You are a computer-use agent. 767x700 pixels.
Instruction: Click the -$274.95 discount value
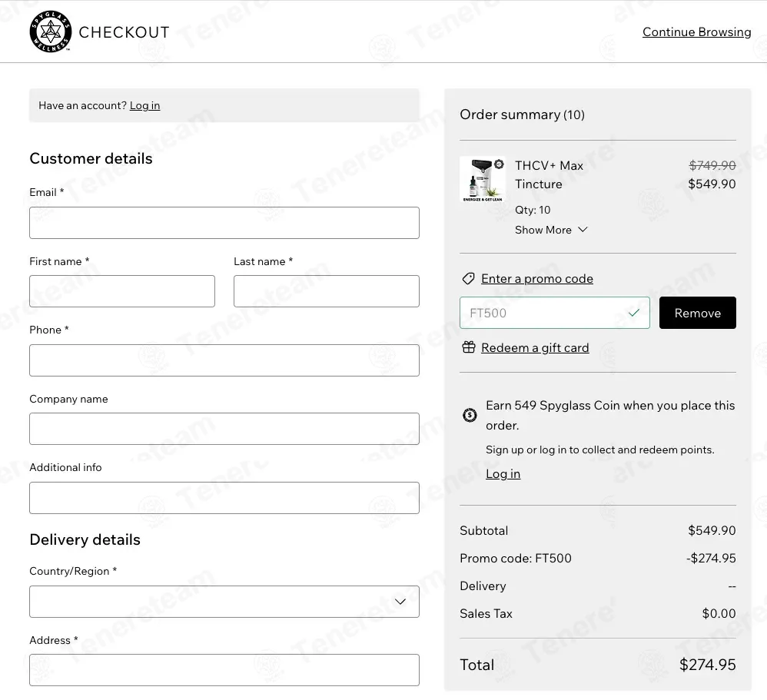711,558
